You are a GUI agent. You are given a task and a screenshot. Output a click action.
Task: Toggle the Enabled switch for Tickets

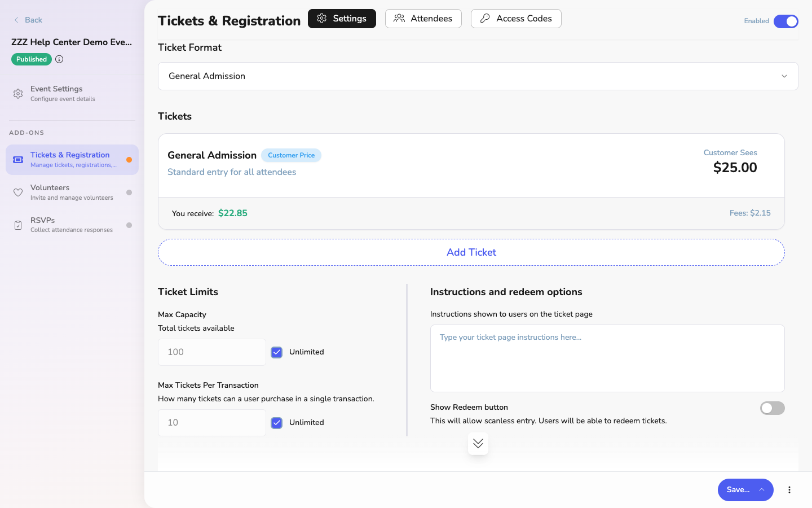click(x=786, y=21)
